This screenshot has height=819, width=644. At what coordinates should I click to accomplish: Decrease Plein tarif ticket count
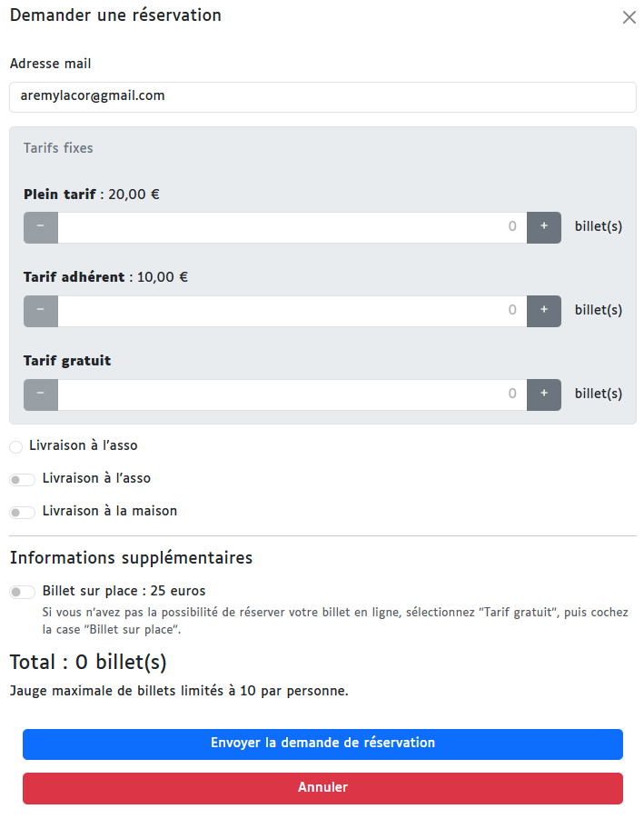[x=41, y=227]
